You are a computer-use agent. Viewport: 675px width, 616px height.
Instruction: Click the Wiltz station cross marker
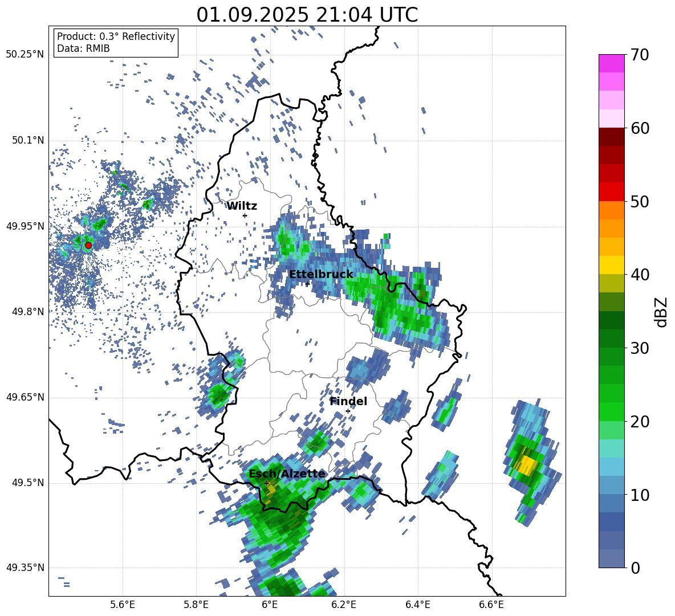[x=245, y=215]
